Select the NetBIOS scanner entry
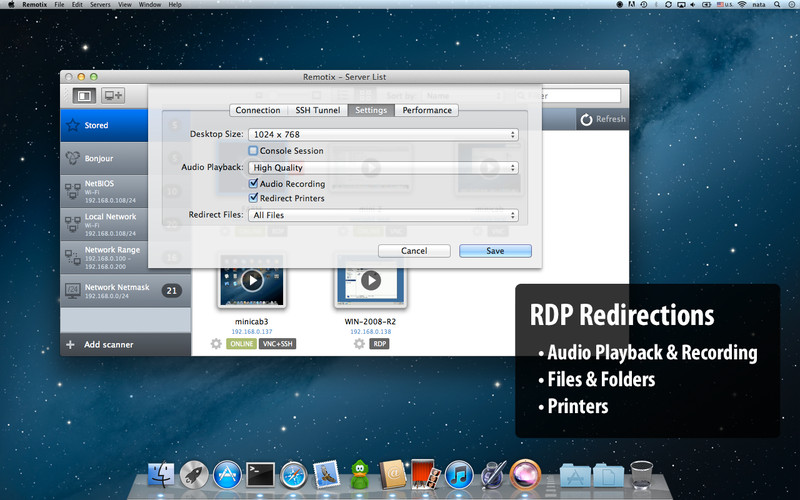Screen dimensions: 800x500 104,191
